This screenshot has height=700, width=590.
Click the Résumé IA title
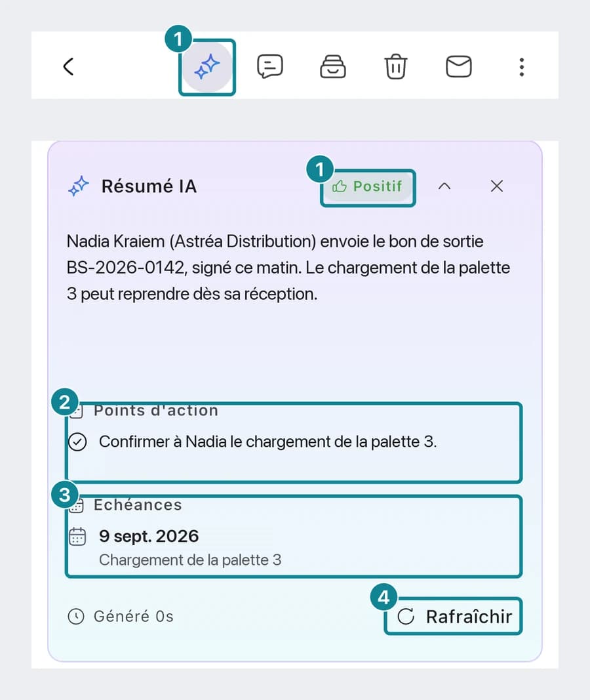[x=149, y=186]
